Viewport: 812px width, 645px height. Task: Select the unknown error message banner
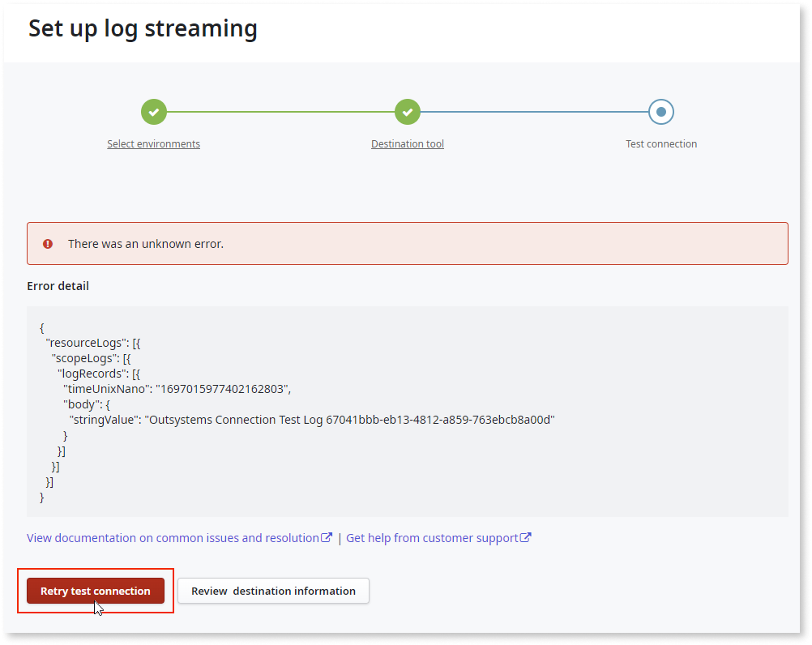coord(405,243)
